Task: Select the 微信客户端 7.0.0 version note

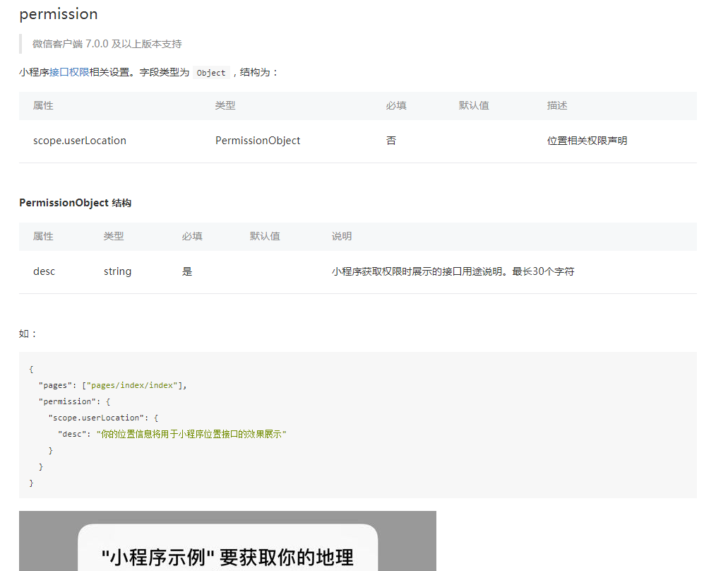Action: click(x=107, y=44)
